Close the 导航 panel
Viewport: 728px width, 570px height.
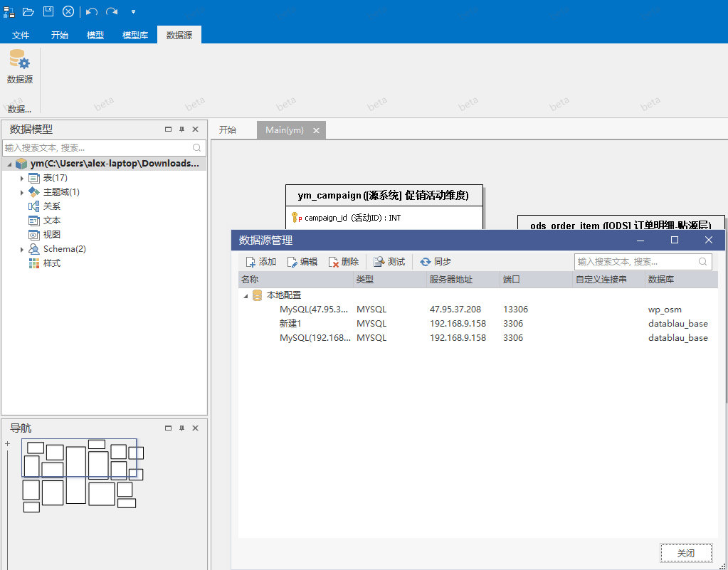196,428
